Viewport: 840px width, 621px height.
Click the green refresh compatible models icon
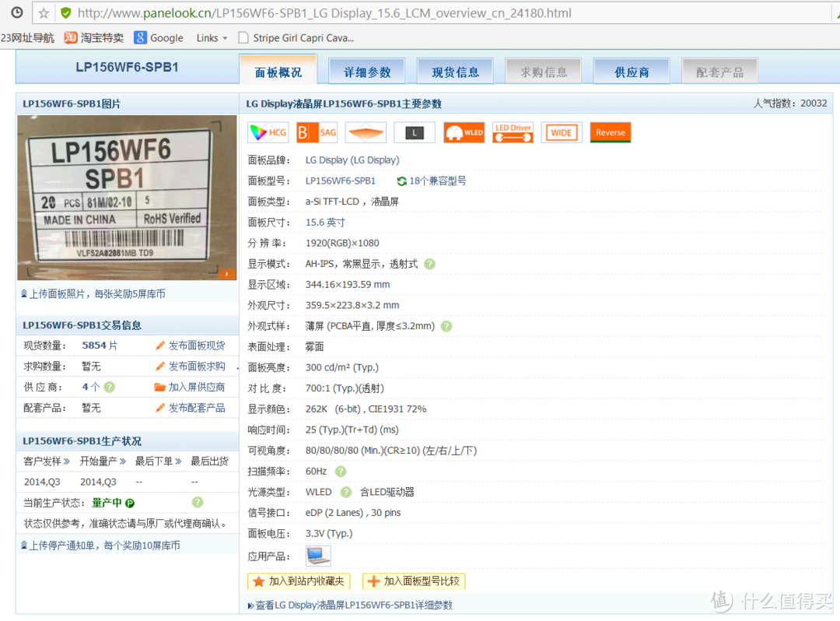pos(401,181)
